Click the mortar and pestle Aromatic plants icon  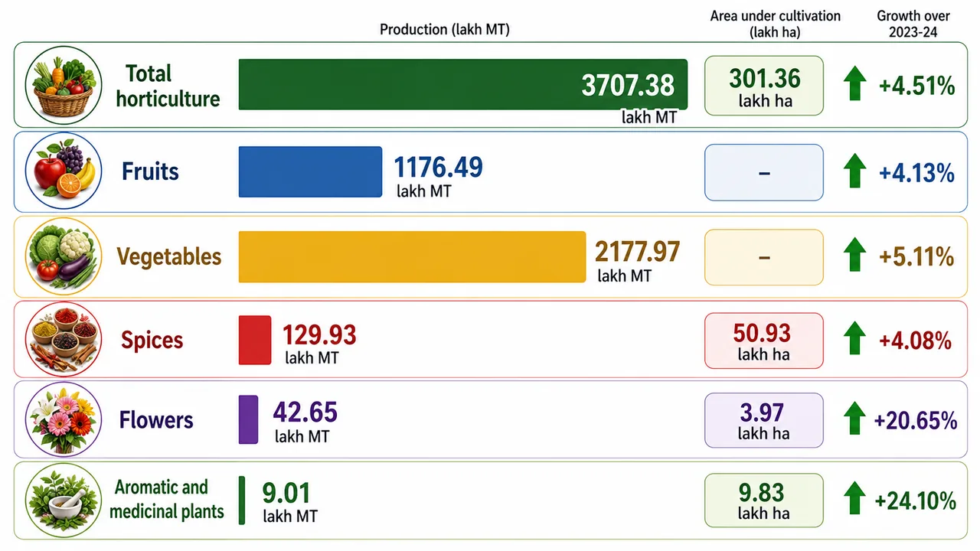(63, 500)
